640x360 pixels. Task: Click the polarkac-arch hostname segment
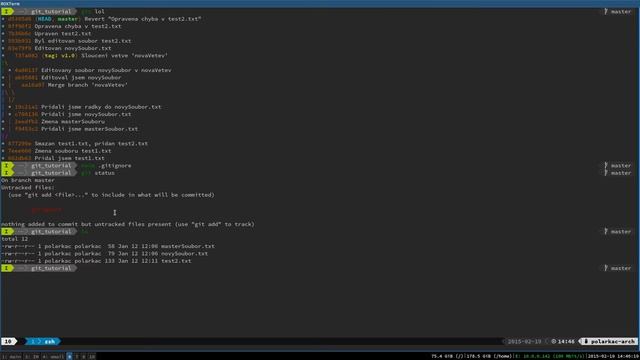pos(608,341)
